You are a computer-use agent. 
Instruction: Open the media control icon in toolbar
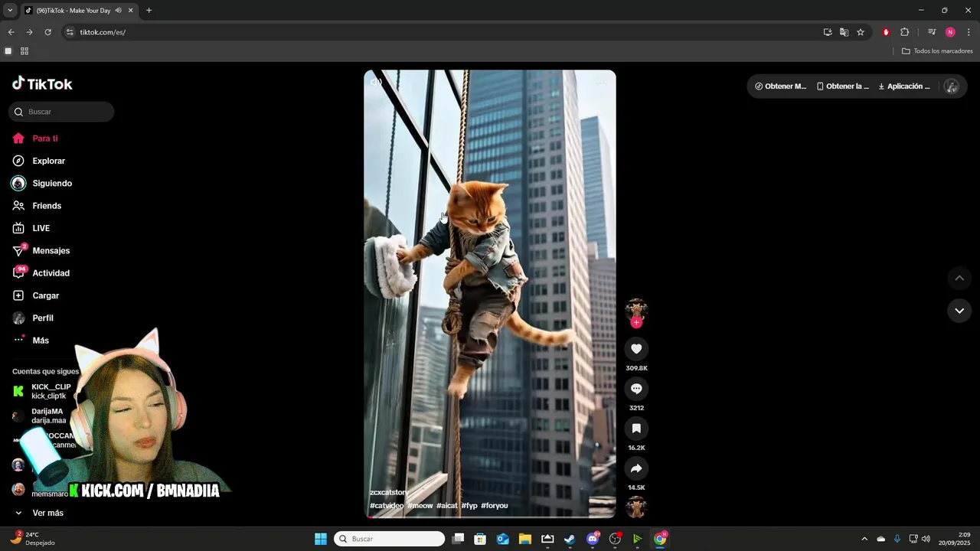[932, 32]
